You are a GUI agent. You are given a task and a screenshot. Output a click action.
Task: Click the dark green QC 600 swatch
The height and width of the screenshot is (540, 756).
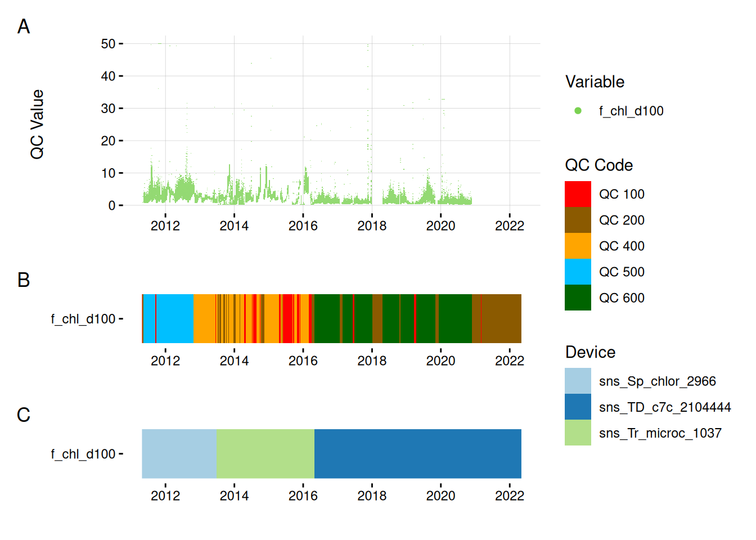pyautogui.click(x=578, y=298)
